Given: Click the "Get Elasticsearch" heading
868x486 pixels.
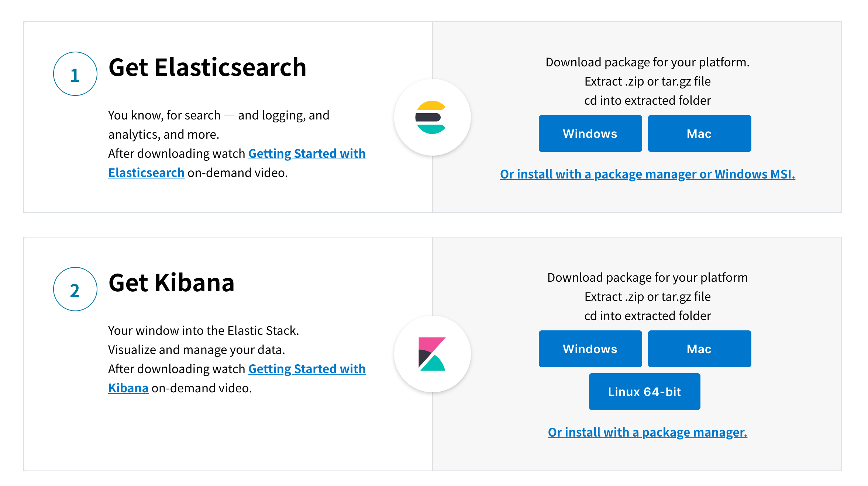Looking at the screenshot, I should [207, 67].
